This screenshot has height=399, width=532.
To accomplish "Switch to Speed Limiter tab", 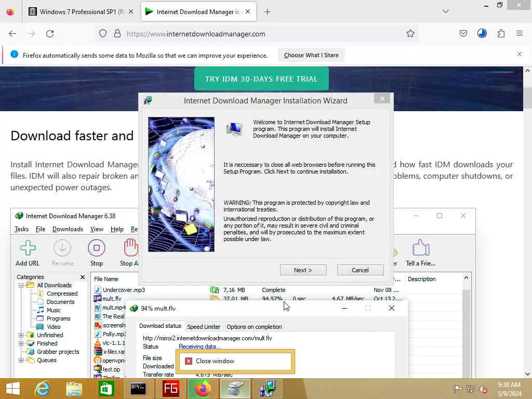I will click(x=204, y=327).
